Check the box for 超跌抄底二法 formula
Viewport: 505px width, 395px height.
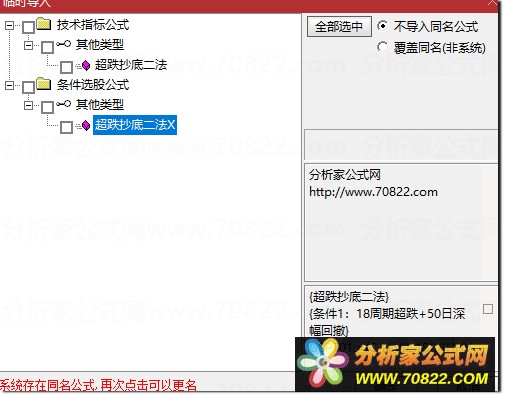point(66,67)
